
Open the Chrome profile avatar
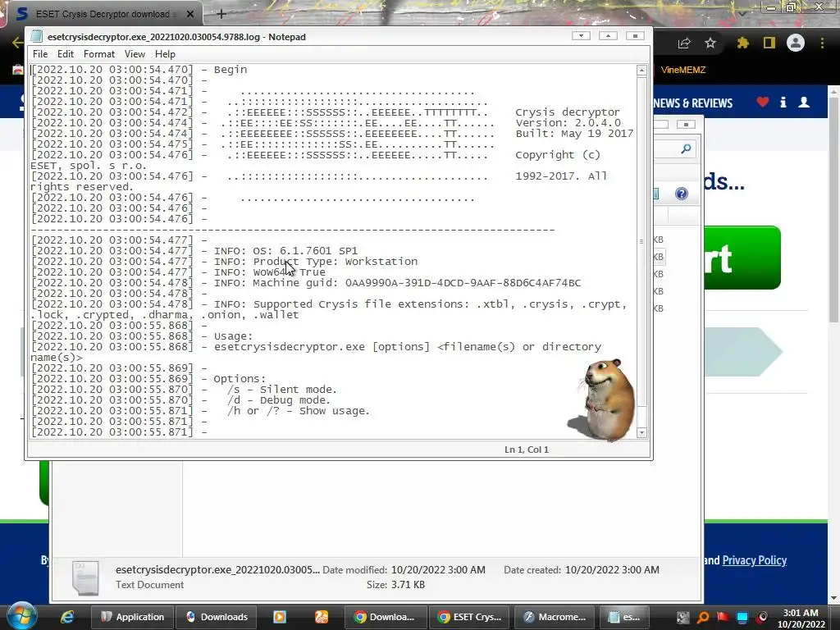click(x=796, y=43)
